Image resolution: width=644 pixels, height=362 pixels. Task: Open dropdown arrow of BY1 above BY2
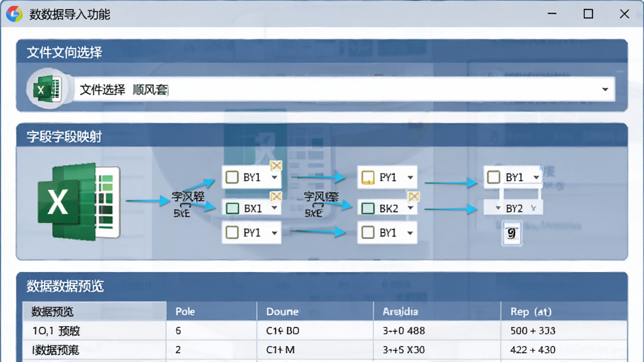point(536,177)
